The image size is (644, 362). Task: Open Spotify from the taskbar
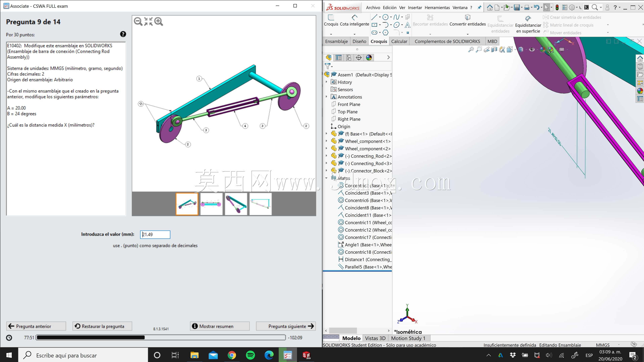[250, 355]
